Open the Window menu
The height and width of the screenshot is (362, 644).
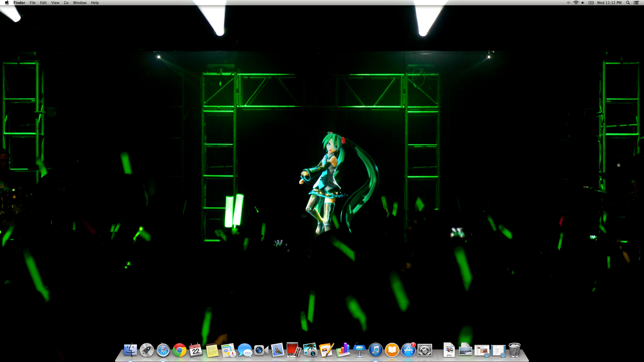(x=80, y=3)
